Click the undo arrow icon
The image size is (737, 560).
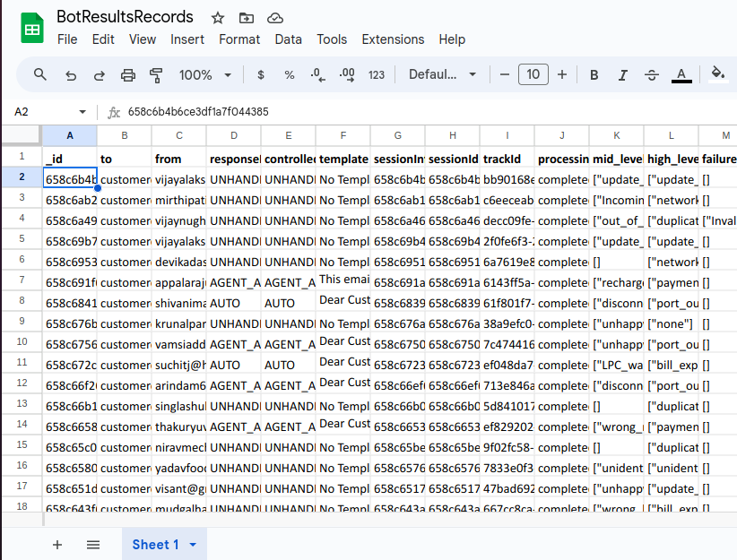coord(71,75)
